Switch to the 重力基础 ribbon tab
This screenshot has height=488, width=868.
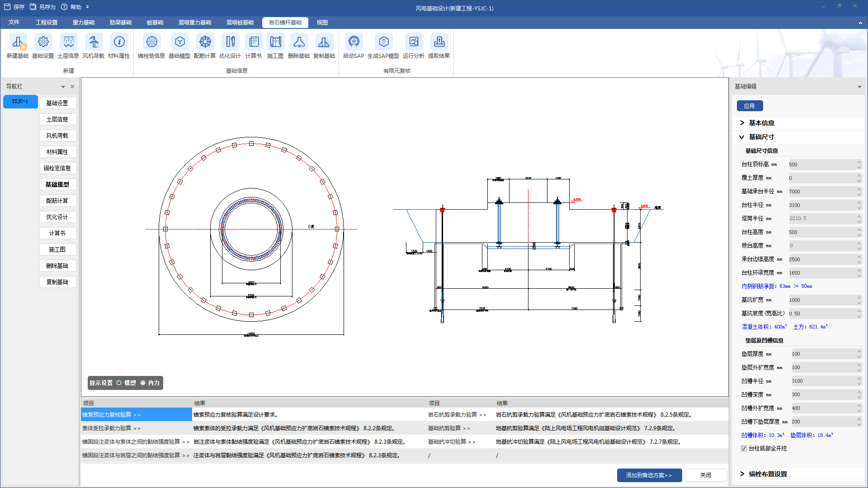pyautogui.click(x=84, y=23)
